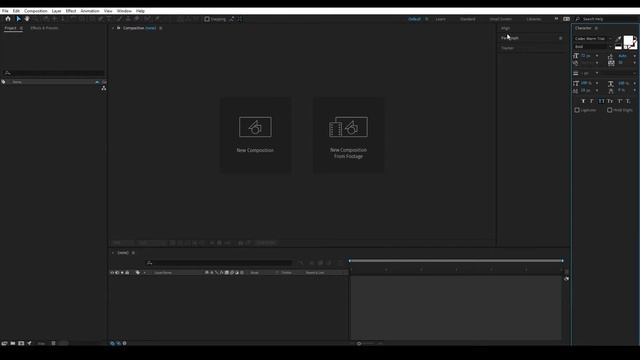
Task: Click the New Composition icon
Action: point(255,127)
